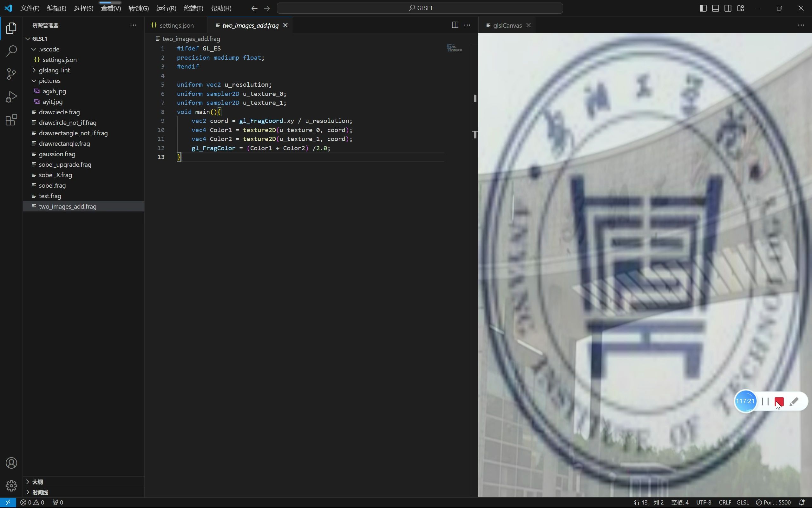Screen dimensions: 812x508
Task: Customize layout icon in title bar
Action: click(x=741, y=8)
